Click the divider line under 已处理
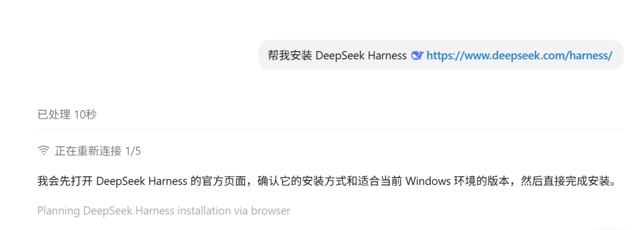This screenshot has width=644, height=230. [x=331, y=129]
